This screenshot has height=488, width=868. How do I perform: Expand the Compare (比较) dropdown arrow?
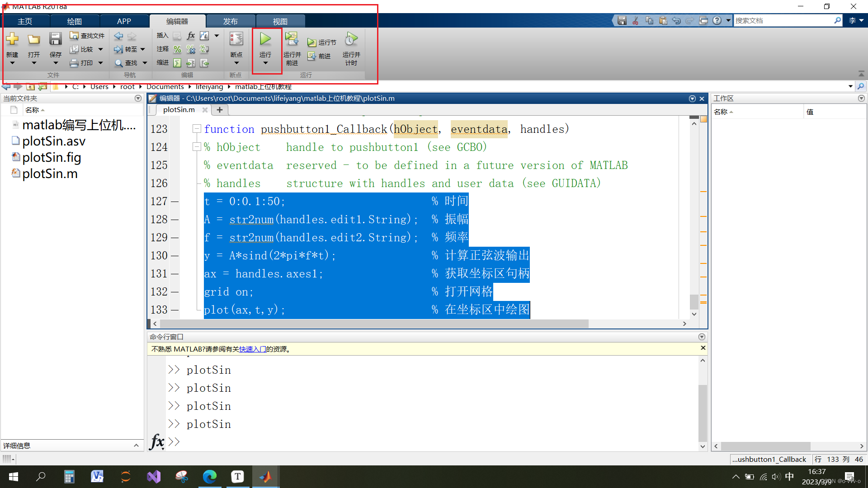click(100, 49)
